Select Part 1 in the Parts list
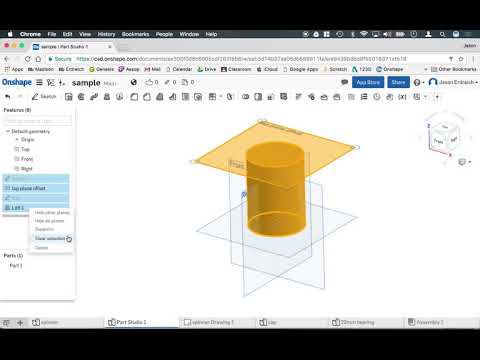 pos(16,266)
